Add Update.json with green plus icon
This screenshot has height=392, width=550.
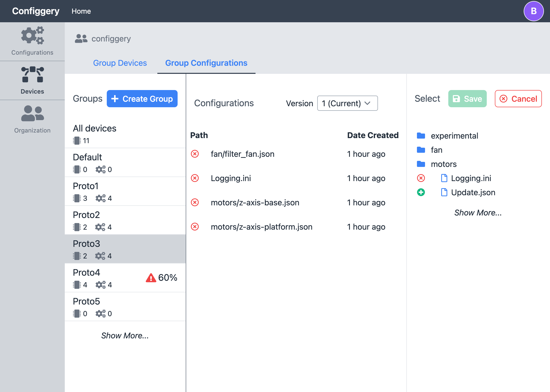(x=421, y=192)
